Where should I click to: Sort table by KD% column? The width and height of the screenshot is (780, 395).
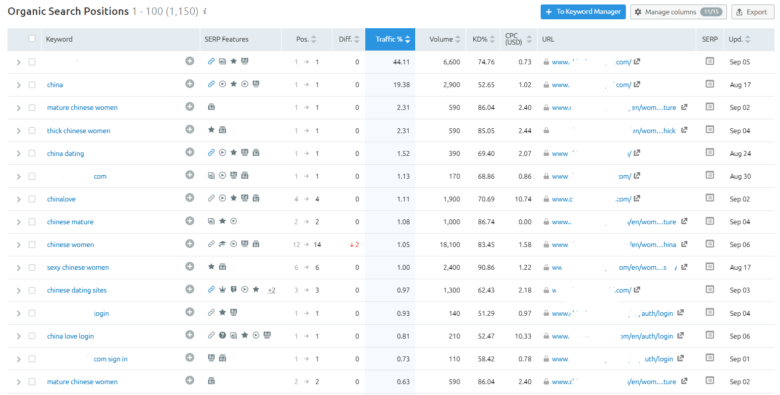[484, 39]
